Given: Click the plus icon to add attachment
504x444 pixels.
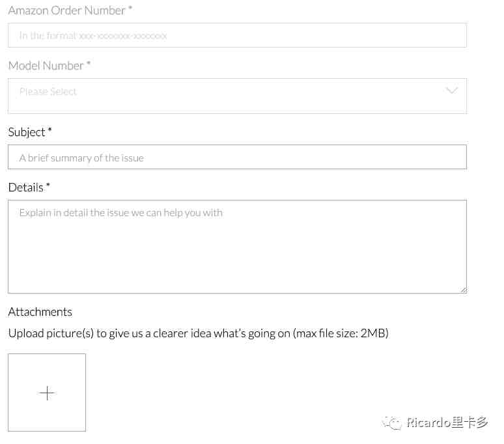Looking at the screenshot, I should click(47, 393).
